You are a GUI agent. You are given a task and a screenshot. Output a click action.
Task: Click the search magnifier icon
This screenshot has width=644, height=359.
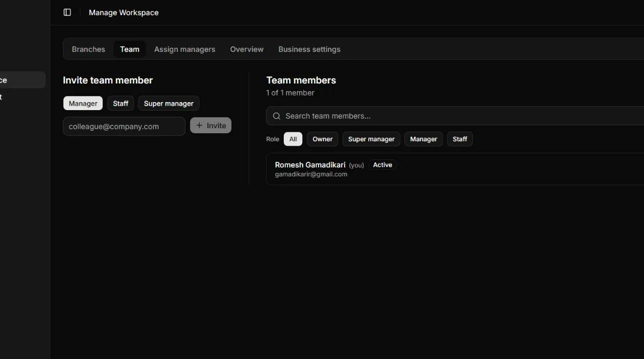[276, 116]
